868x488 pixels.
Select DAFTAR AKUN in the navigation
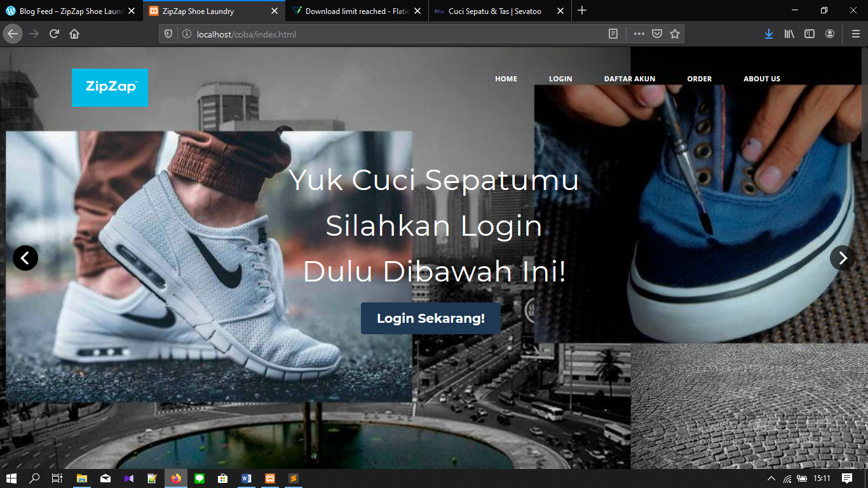click(630, 79)
